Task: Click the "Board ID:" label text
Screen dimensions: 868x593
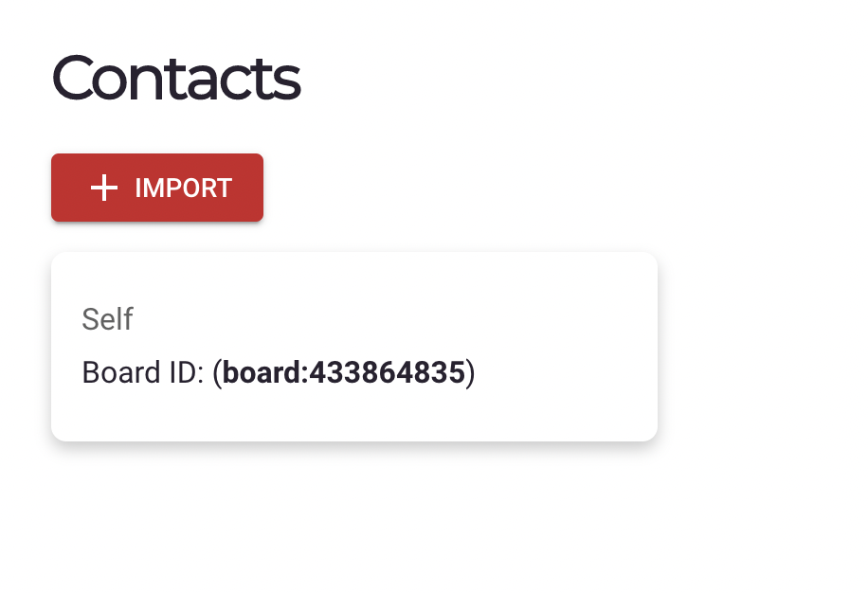Action: click(143, 372)
